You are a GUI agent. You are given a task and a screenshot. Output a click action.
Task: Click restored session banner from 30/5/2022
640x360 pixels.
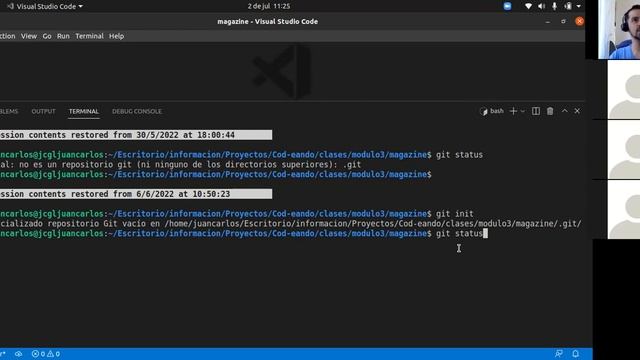[x=136, y=135]
